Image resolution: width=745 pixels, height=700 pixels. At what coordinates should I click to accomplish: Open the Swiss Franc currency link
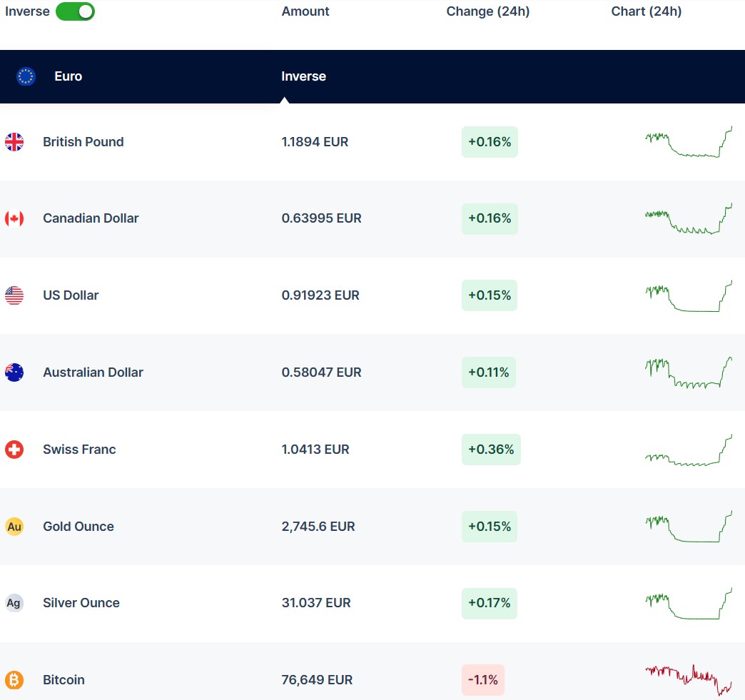click(x=79, y=450)
